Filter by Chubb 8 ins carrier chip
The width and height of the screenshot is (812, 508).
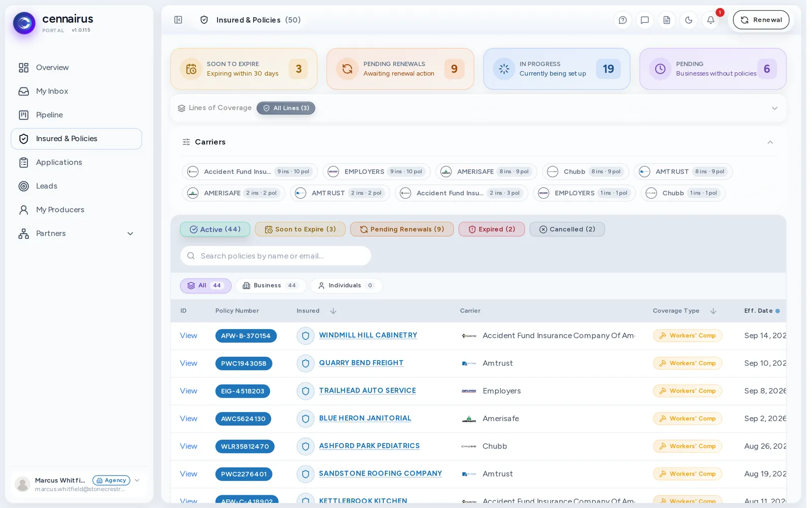[x=585, y=172]
